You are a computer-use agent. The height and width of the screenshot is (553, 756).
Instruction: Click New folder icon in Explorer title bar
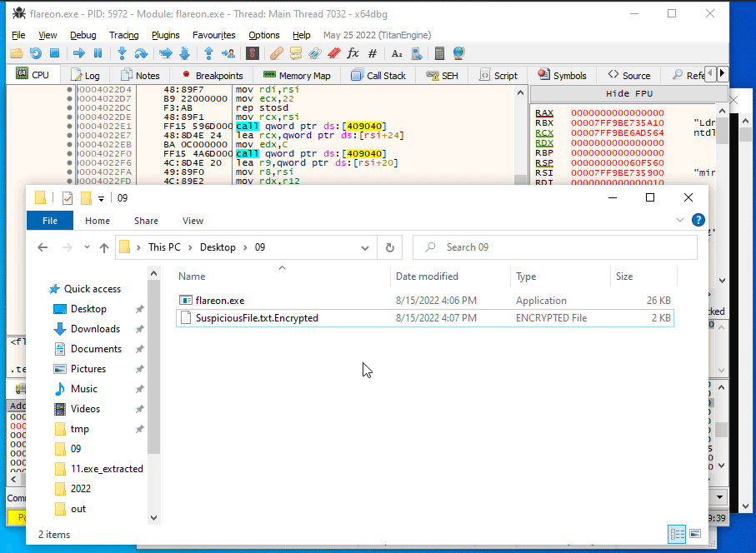tap(87, 198)
